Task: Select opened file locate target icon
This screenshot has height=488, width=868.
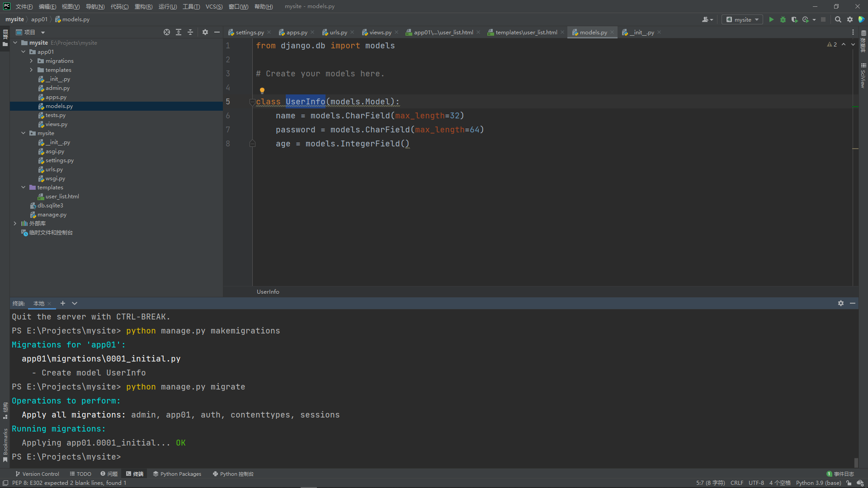Action: pyautogui.click(x=167, y=32)
